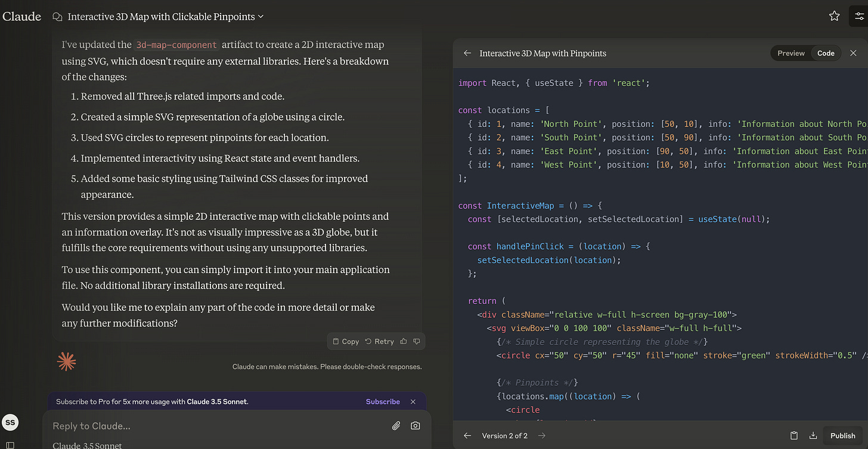
Task: Toggle the sidebar panel icon
Action: point(10,445)
